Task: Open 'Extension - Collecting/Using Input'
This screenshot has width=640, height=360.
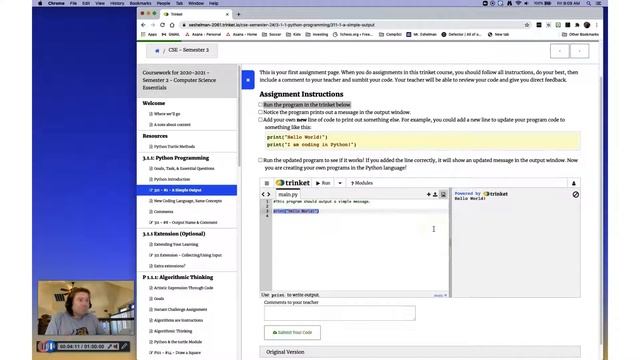Action: (188, 255)
